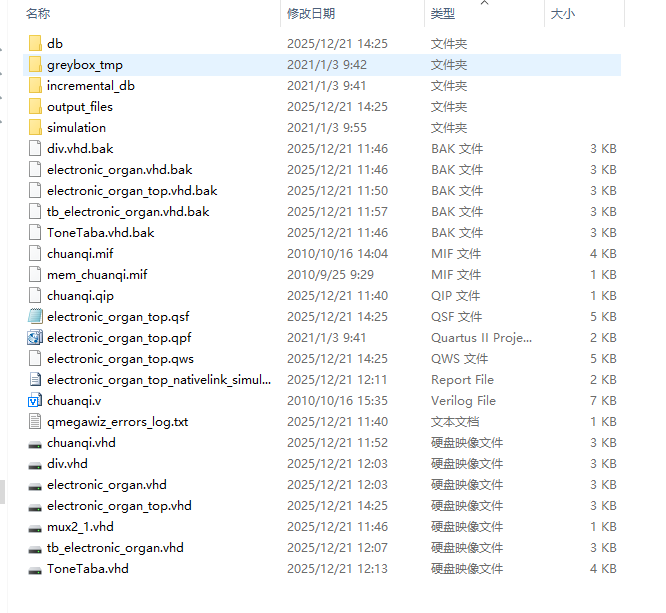Viewport: 666px width, 613px height.
Task: Click the nativelink simulation Report File icon
Action: coord(35,379)
